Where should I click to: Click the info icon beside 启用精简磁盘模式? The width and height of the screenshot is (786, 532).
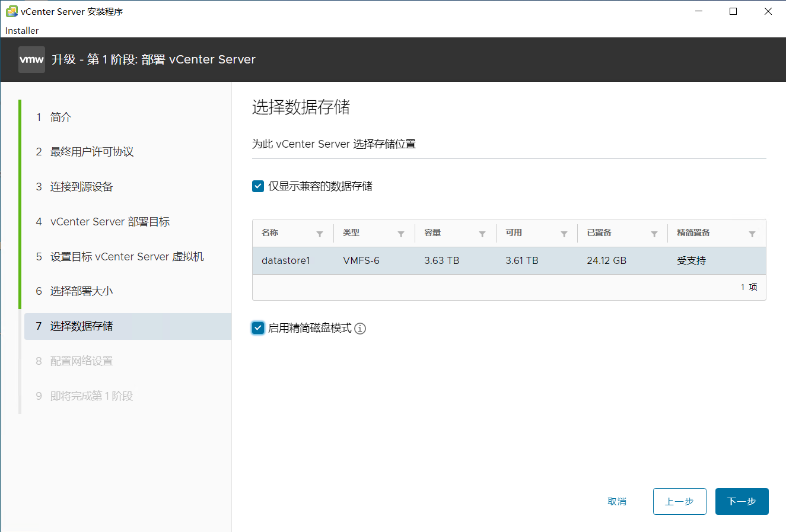360,329
